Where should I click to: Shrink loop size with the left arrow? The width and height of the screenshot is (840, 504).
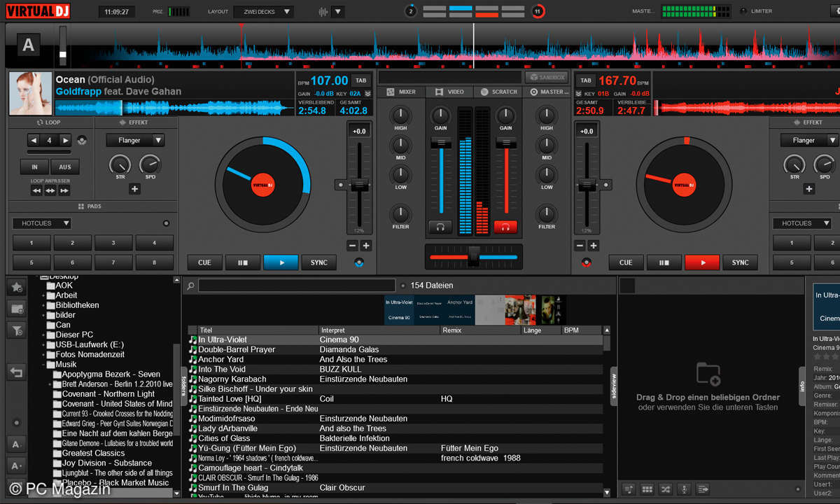(34, 140)
